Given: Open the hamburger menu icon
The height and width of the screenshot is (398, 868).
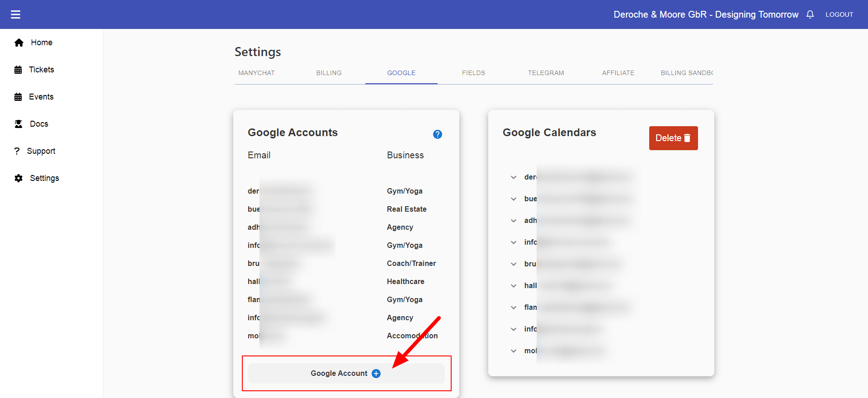Looking at the screenshot, I should click(16, 14).
